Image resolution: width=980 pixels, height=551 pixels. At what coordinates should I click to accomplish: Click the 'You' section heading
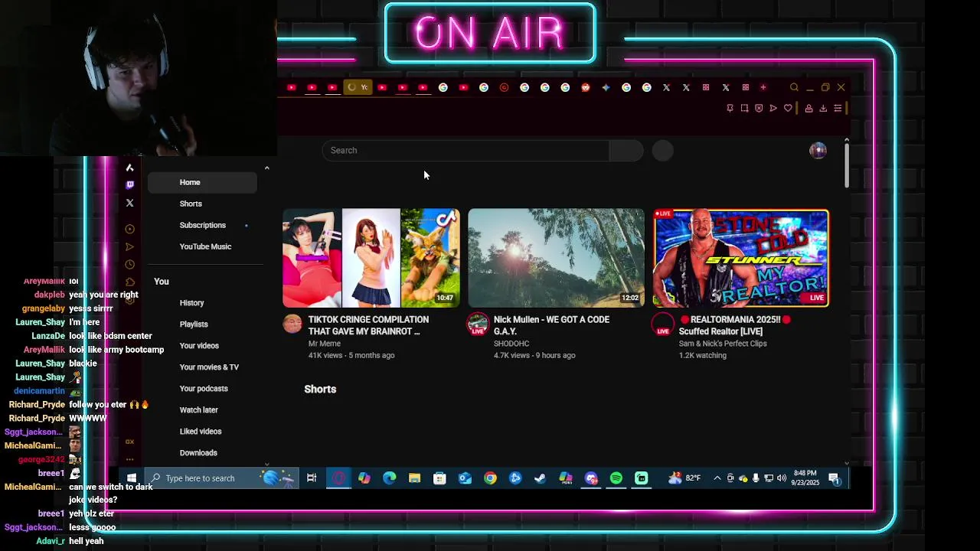tap(162, 282)
